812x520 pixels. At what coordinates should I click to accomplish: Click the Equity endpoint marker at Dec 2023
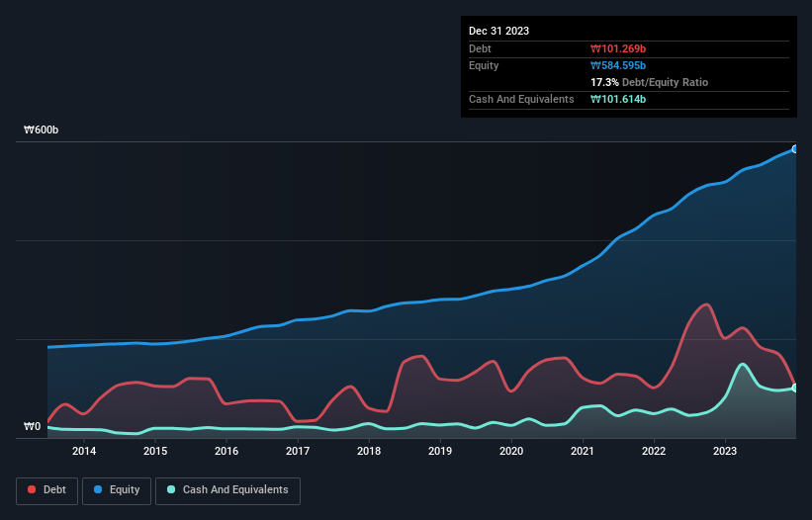[x=795, y=149]
